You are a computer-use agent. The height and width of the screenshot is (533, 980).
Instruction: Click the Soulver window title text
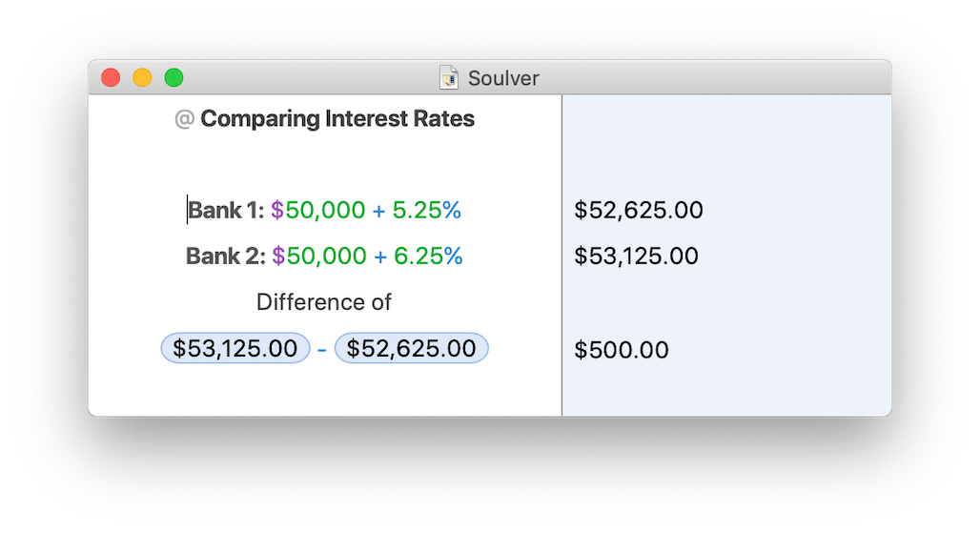coord(503,78)
